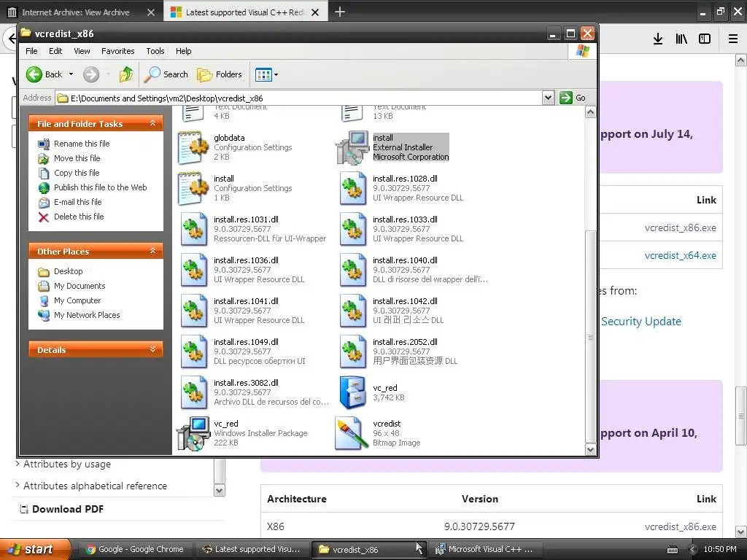The image size is (747, 560).
Task: Select install.res.1033.dll icon
Action: point(352,229)
